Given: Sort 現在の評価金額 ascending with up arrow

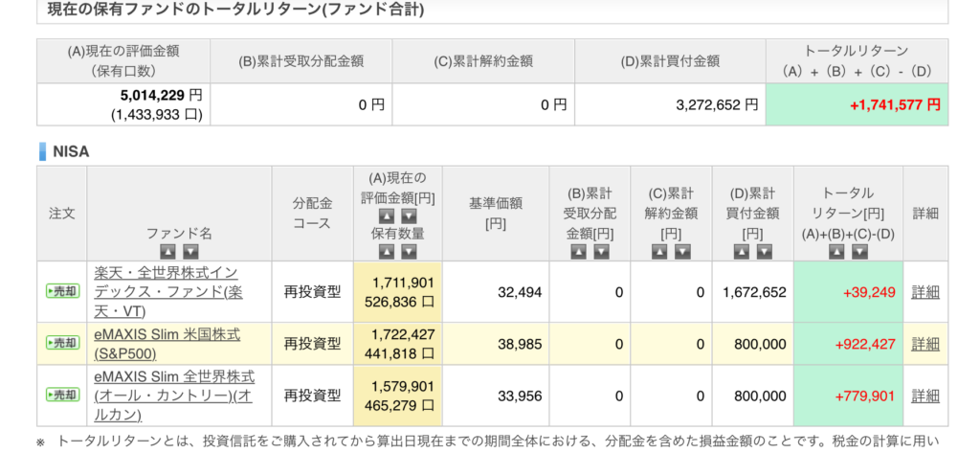Looking at the screenshot, I should coord(387,216).
